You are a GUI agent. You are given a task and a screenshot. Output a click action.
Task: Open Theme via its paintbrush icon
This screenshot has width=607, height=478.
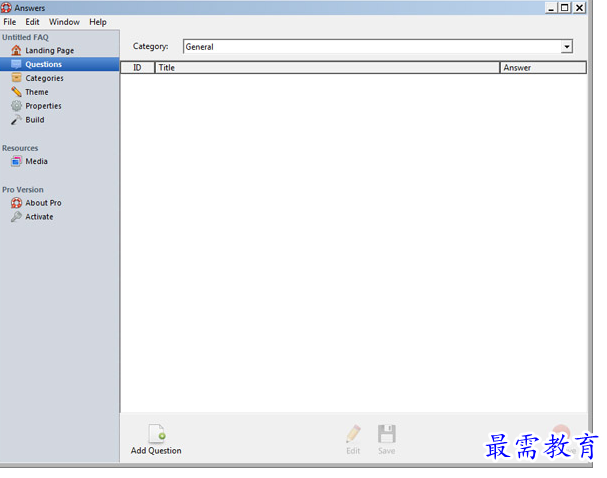coord(16,92)
